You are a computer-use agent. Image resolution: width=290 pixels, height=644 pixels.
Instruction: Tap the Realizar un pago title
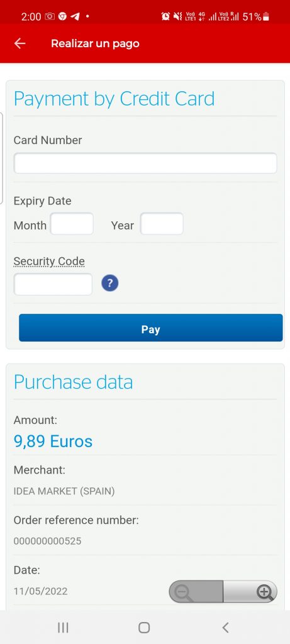(x=95, y=43)
